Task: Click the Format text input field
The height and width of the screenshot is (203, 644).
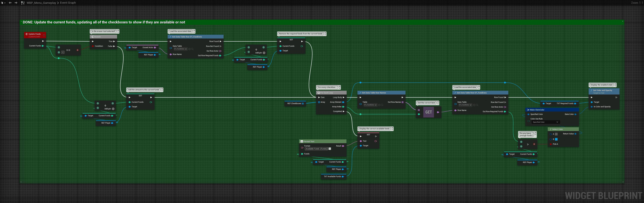Action: tap(316, 149)
